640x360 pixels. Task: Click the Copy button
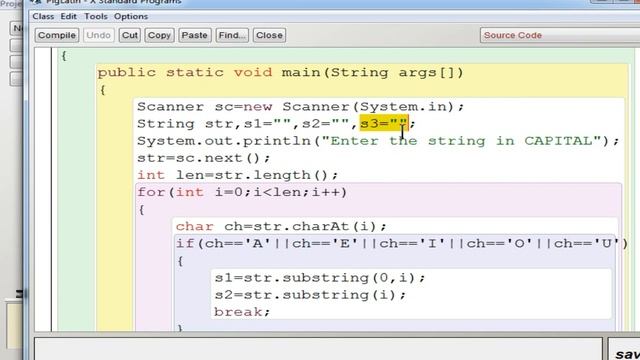(x=159, y=36)
